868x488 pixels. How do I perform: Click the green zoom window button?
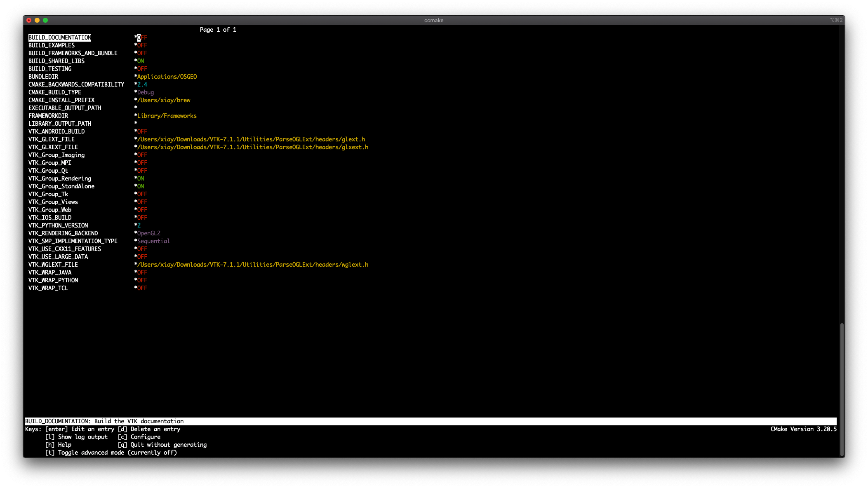tap(45, 20)
